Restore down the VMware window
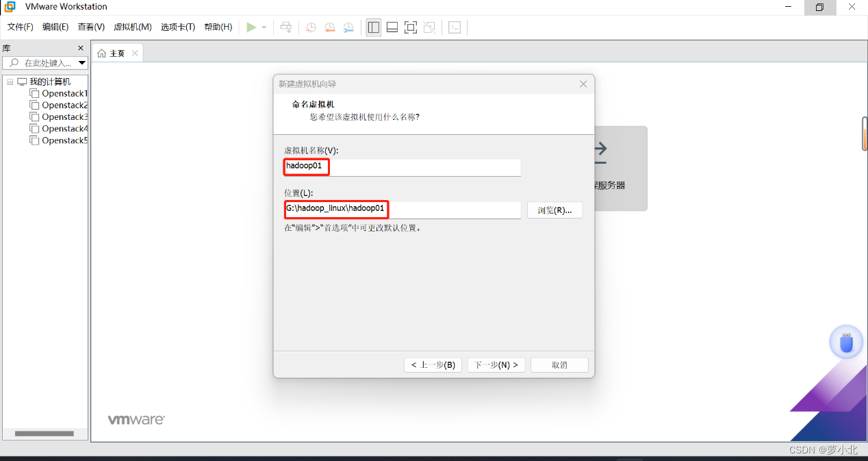 coord(819,7)
